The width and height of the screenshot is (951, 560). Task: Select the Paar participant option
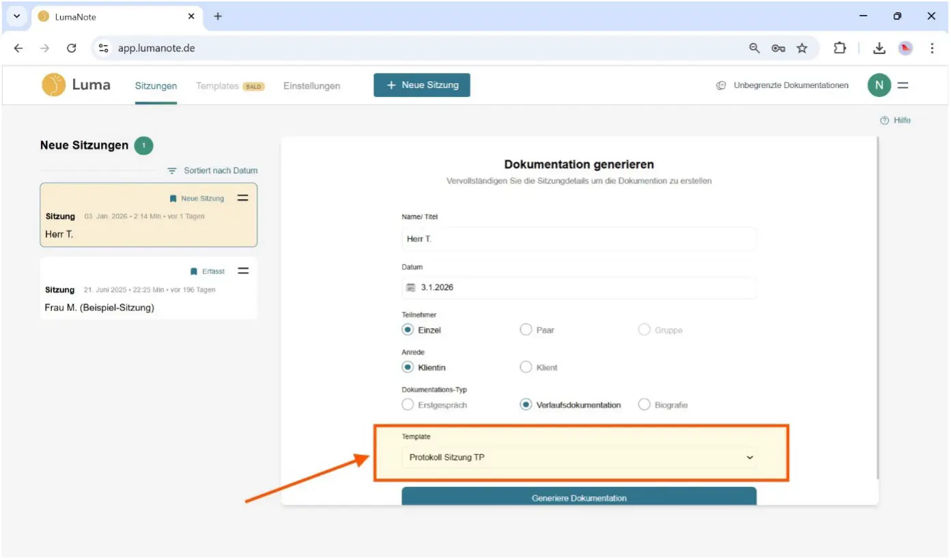coord(526,330)
